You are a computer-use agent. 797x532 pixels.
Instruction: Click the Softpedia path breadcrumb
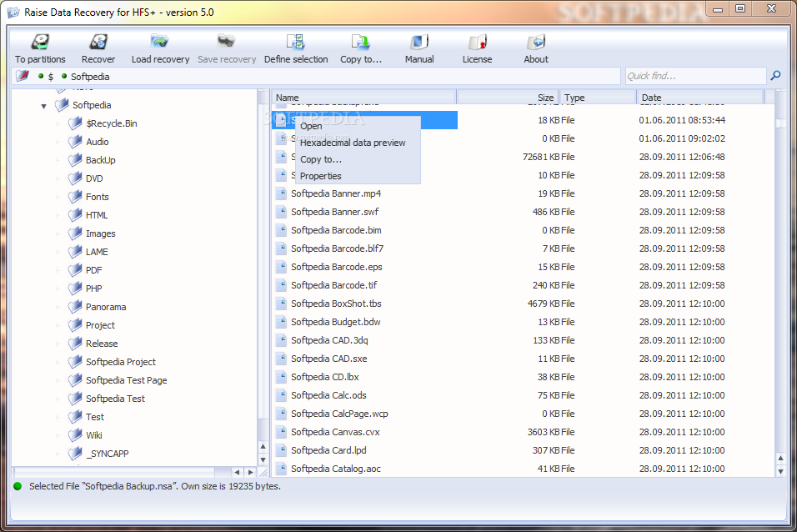point(90,76)
